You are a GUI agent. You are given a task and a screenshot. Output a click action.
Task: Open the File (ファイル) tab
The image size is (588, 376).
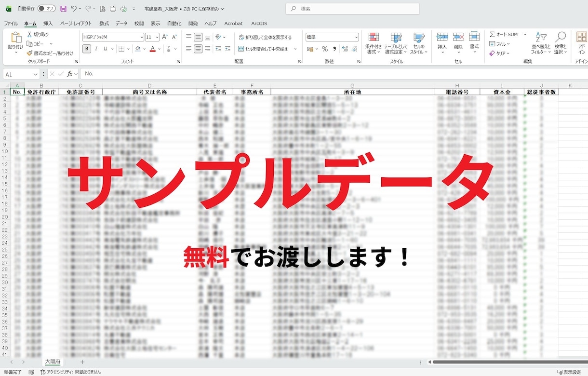click(x=11, y=23)
